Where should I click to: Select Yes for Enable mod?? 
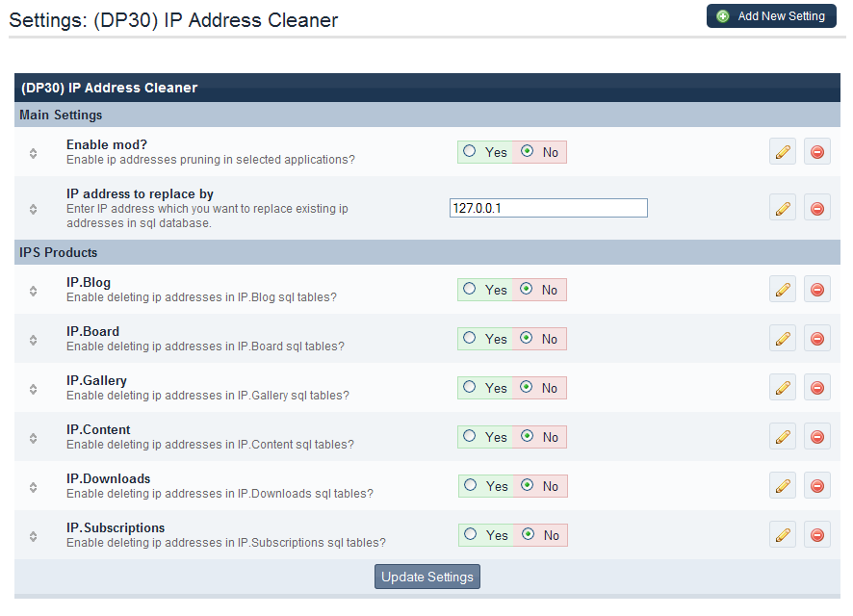click(x=470, y=151)
